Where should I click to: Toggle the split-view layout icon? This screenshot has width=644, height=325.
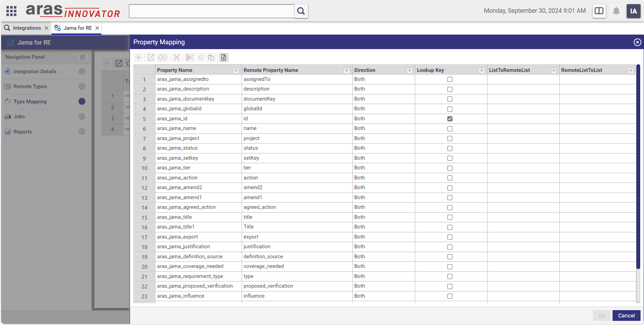[599, 11]
